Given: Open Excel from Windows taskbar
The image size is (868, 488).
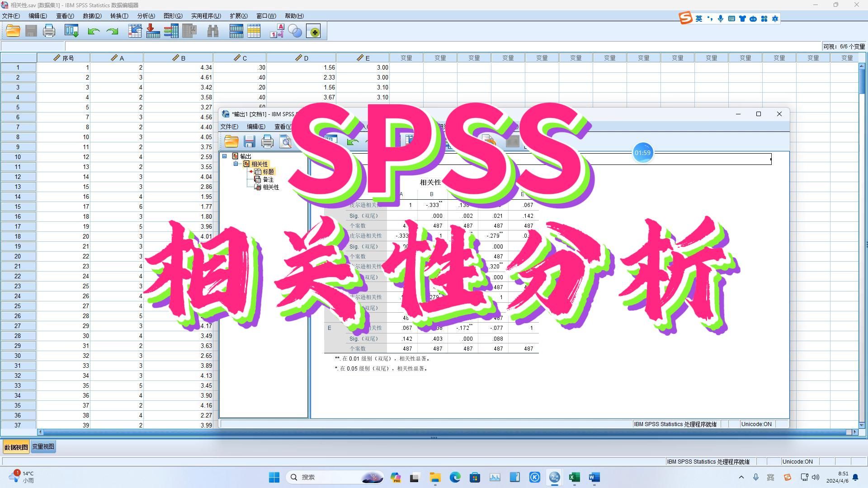Looking at the screenshot, I should click(x=574, y=477).
